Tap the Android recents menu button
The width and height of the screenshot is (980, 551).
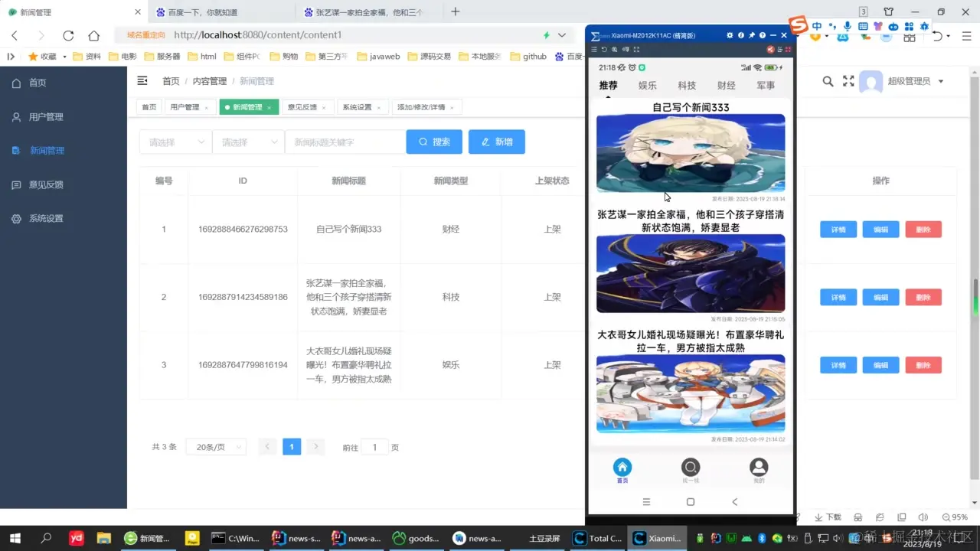tap(646, 502)
